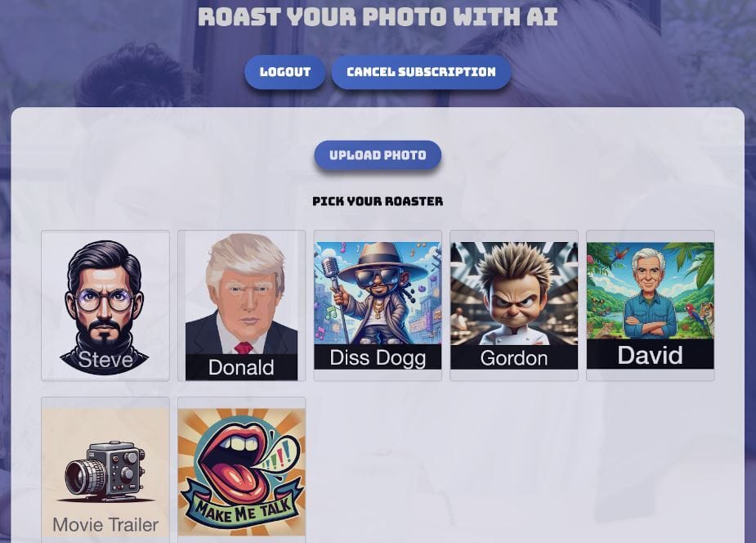This screenshot has width=756, height=543.
Task: Click Cancel Subscription button
Action: coord(421,72)
